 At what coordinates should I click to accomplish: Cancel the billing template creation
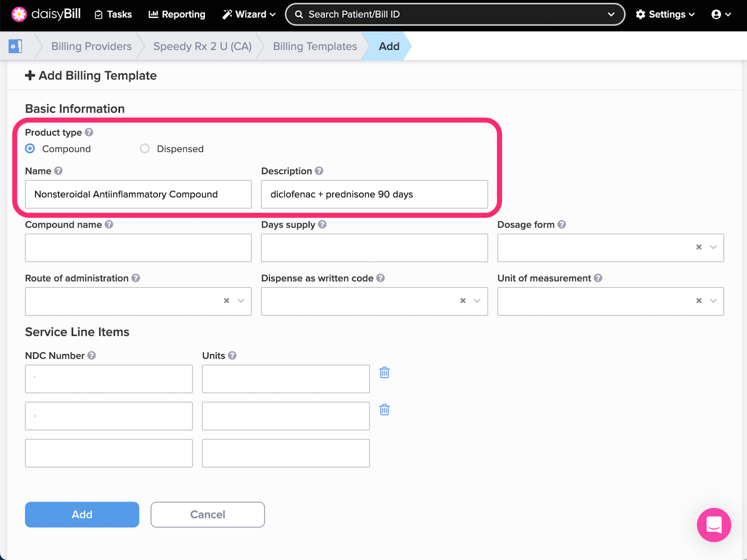(x=207, y=514)
